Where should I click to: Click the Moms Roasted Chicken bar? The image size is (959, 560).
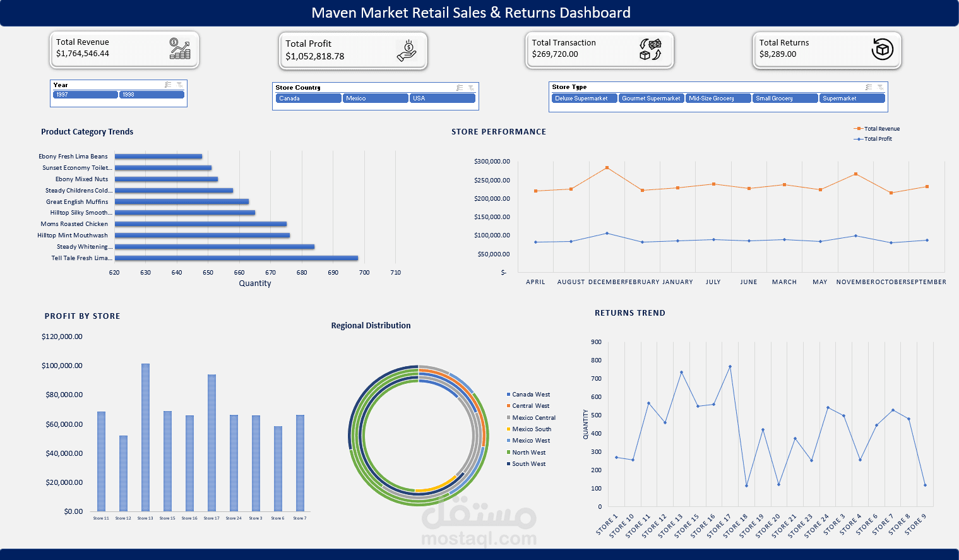coord(201,224)
